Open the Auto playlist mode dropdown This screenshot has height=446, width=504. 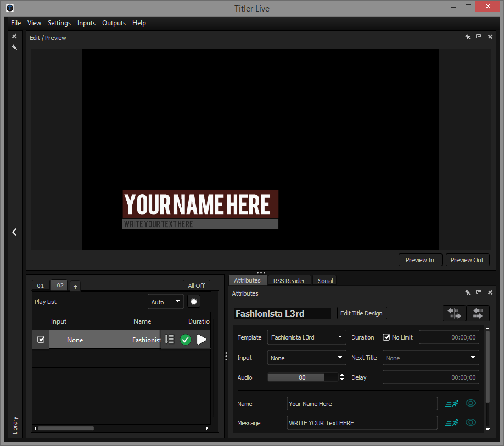click(166, 302)
